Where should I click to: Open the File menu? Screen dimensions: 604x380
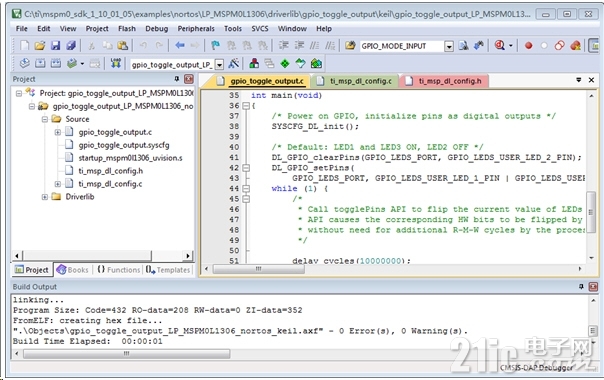point(22,29)
